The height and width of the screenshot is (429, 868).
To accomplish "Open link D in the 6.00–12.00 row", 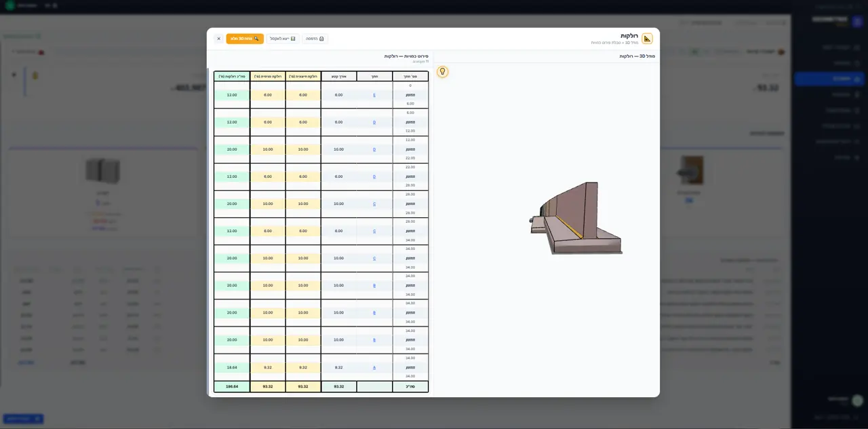I will 374,122.
